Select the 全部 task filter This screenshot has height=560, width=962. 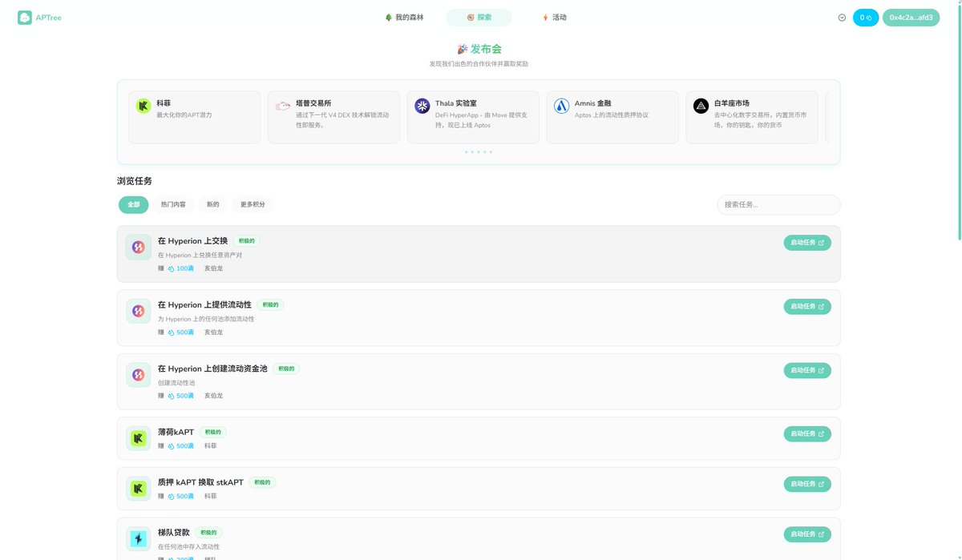pyautogui.click(x=133, y=204)
